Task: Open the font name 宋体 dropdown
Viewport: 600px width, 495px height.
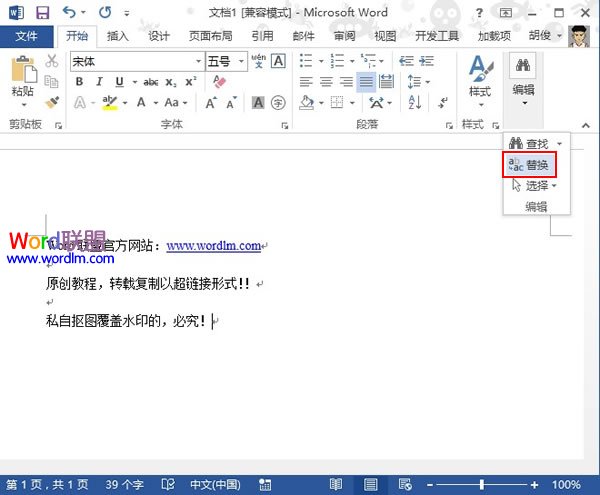Action: (198, 61)
